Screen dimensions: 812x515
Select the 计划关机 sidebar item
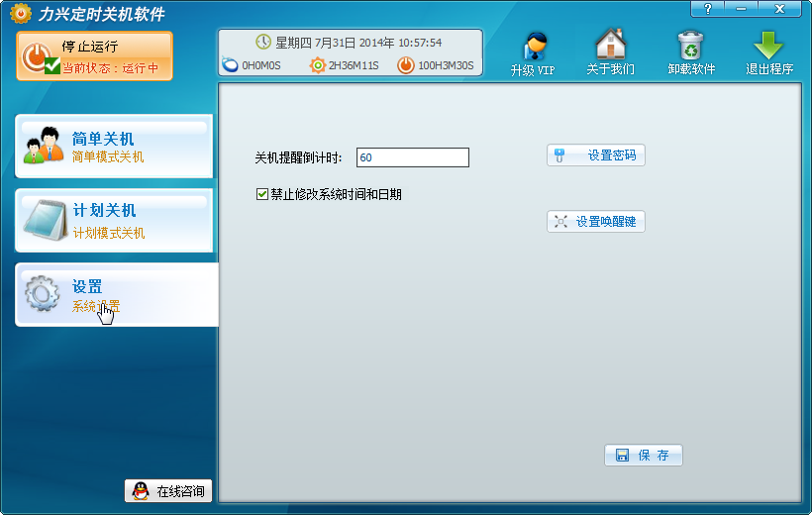pos(114,220)
